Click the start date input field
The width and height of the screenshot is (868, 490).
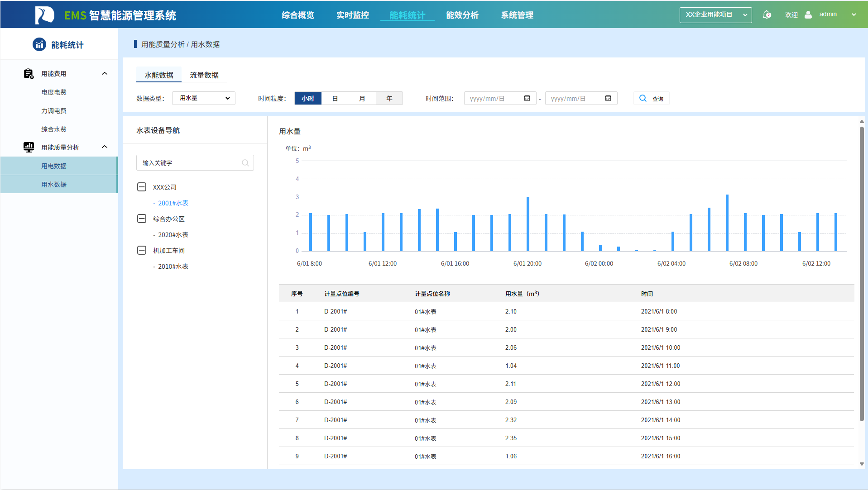500,98
